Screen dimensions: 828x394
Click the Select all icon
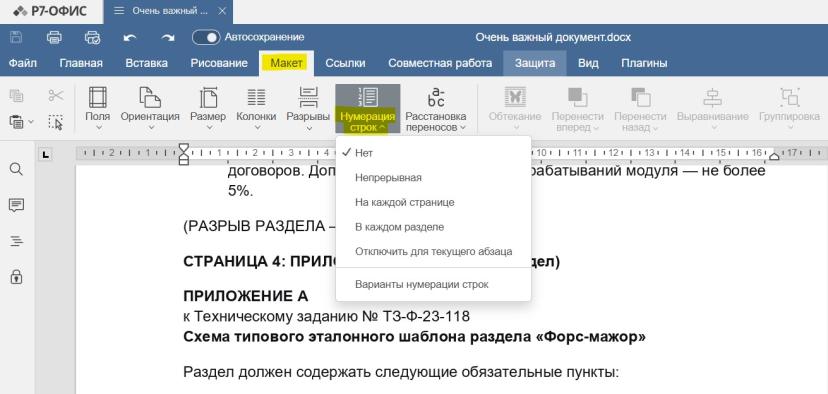(x=55, y=122)
